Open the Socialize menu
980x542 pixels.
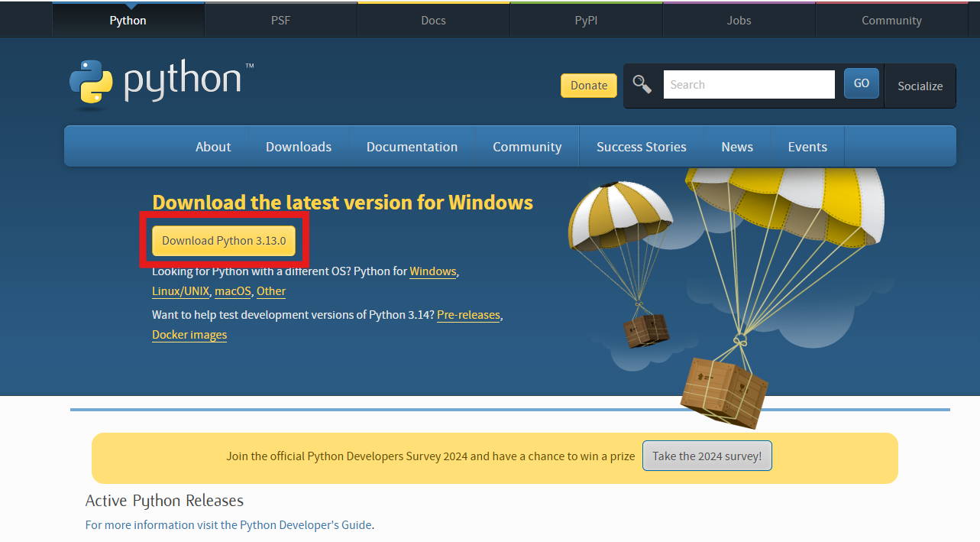point(920,86)
